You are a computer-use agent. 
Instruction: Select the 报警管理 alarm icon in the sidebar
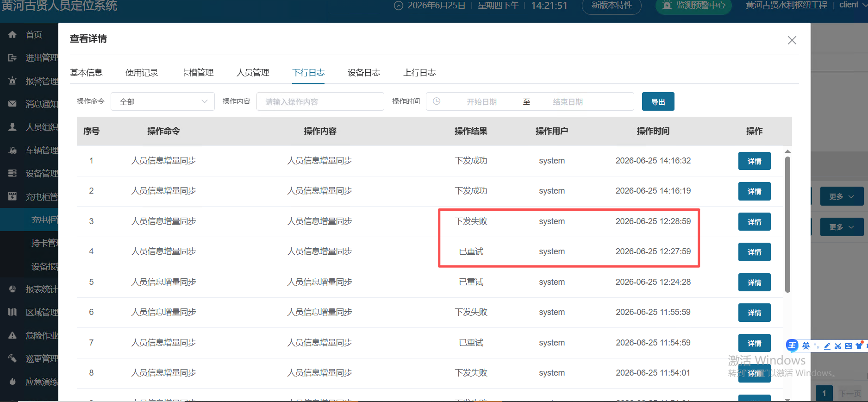pos(12,81)
